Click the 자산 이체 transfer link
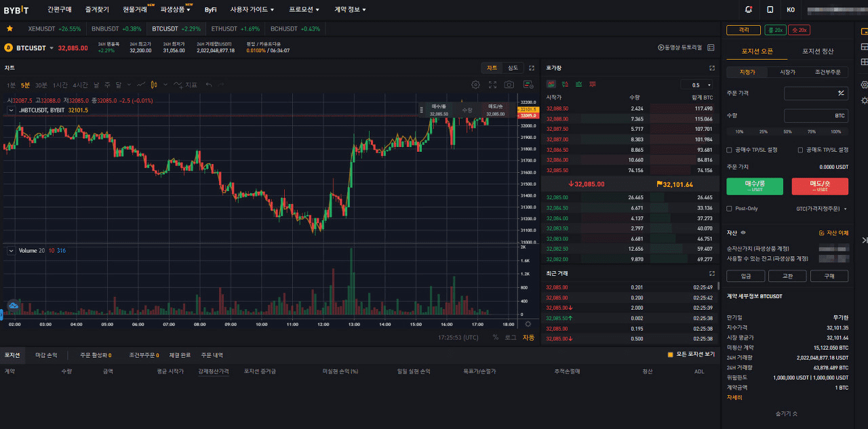This screenshot has height=429, width=868. point(833,232)
